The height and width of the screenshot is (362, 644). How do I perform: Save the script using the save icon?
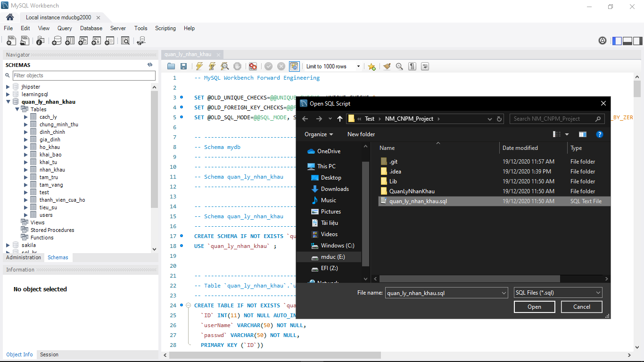coord(183,66)
